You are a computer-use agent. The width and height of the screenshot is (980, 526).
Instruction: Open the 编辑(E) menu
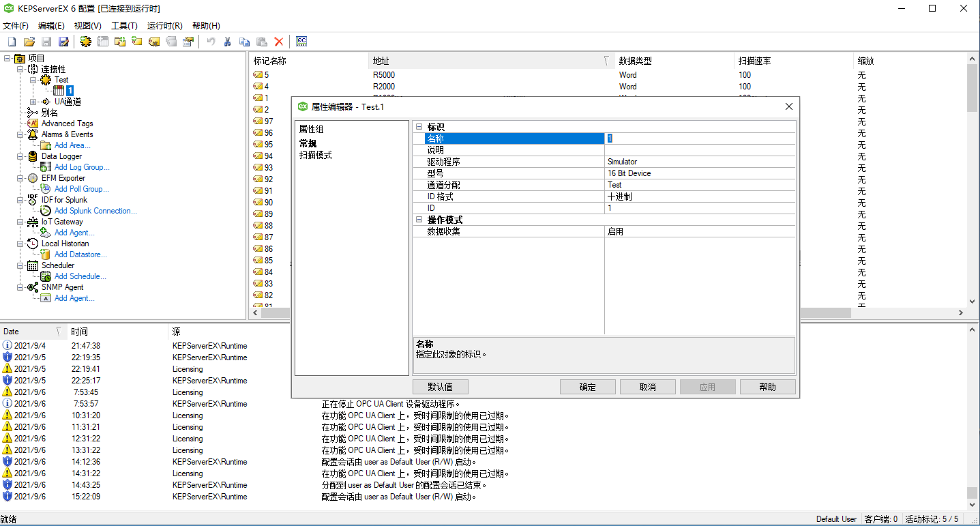coord(51,25)
